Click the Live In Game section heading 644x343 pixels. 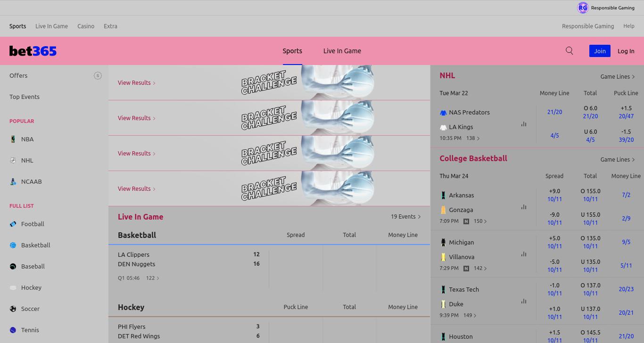coord(140,217)
